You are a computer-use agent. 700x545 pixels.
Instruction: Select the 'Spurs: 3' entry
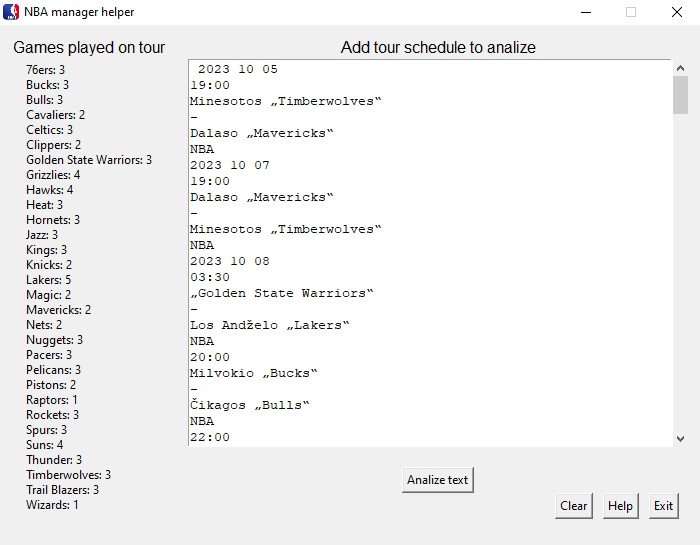(x=46, y=430)
